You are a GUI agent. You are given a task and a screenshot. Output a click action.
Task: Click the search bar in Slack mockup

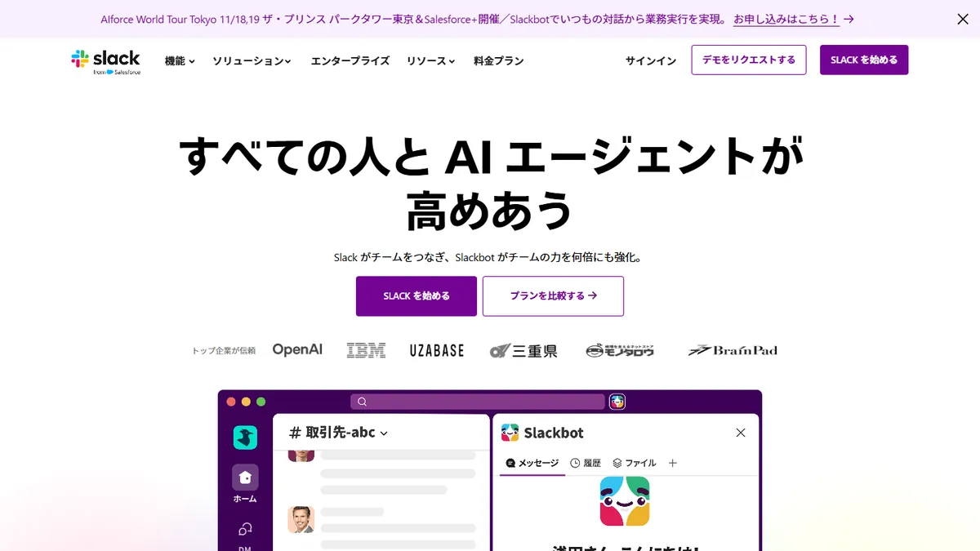pos(478,402)
